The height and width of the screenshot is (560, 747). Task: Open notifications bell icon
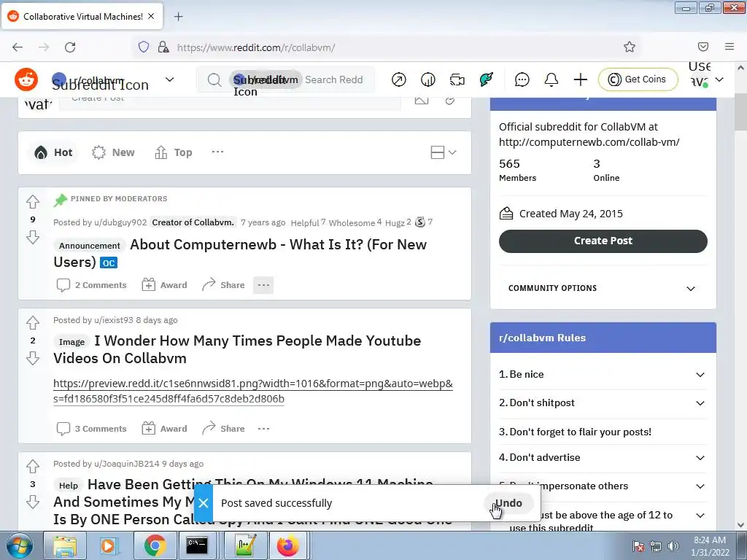pos(551,79)
